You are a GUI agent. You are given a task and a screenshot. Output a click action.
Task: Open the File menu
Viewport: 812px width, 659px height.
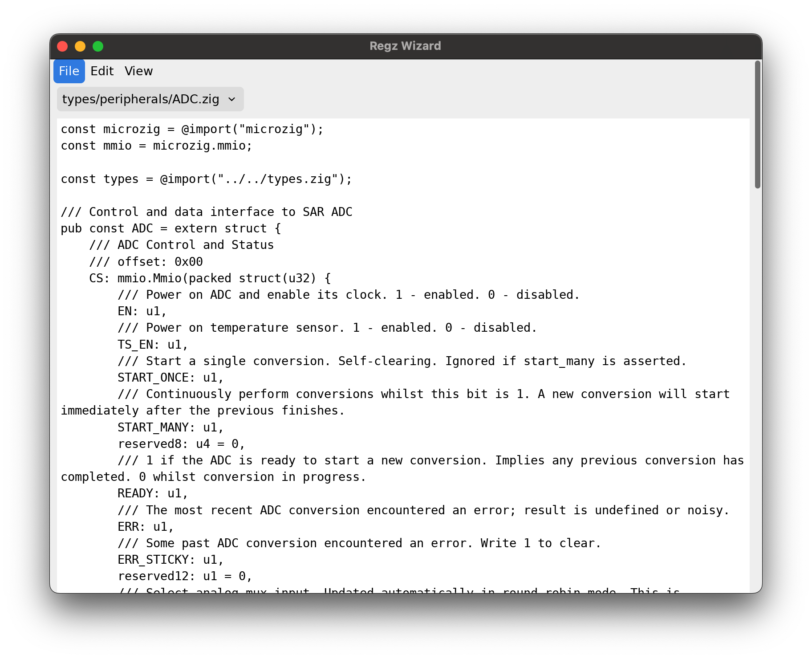[69, 71]
